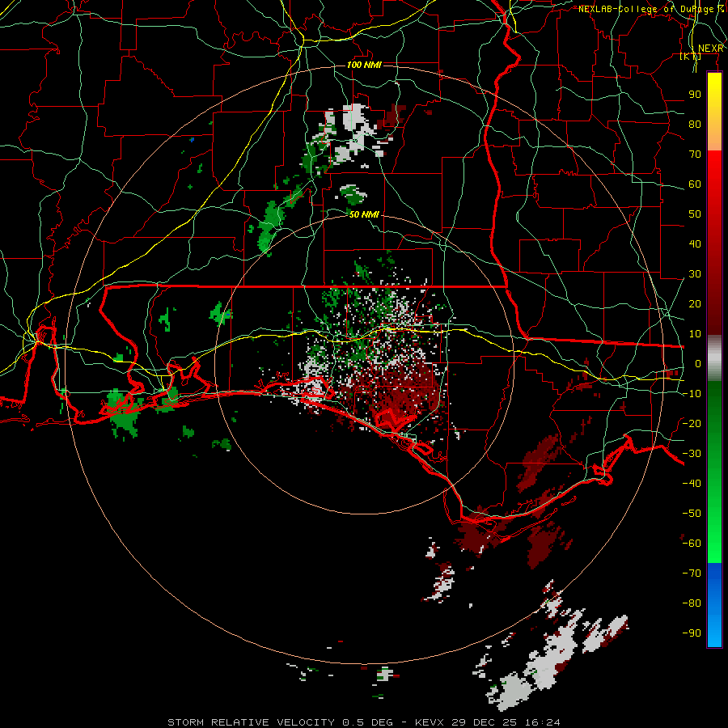Select the 40 value on velocity scale
Screen dimensions: 728x728
click(695, 243)
